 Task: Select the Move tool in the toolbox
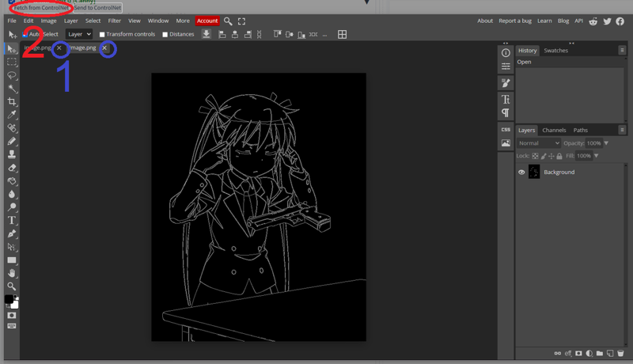coord(12,49)
